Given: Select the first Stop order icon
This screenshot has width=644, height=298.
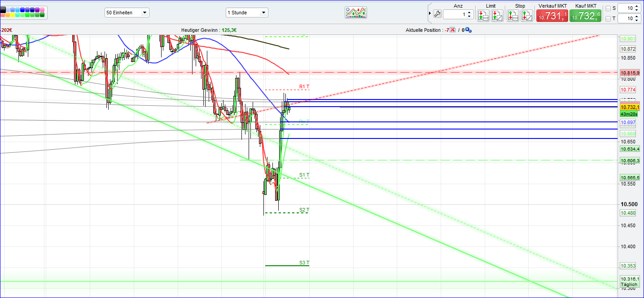Looking at the screenshot, I should [512, 15].
